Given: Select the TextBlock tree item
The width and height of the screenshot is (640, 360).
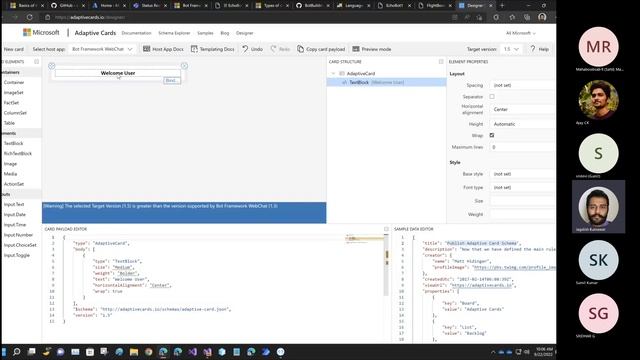Looking at the screenshot, I should pyautogui.click(x=386, y=82).
